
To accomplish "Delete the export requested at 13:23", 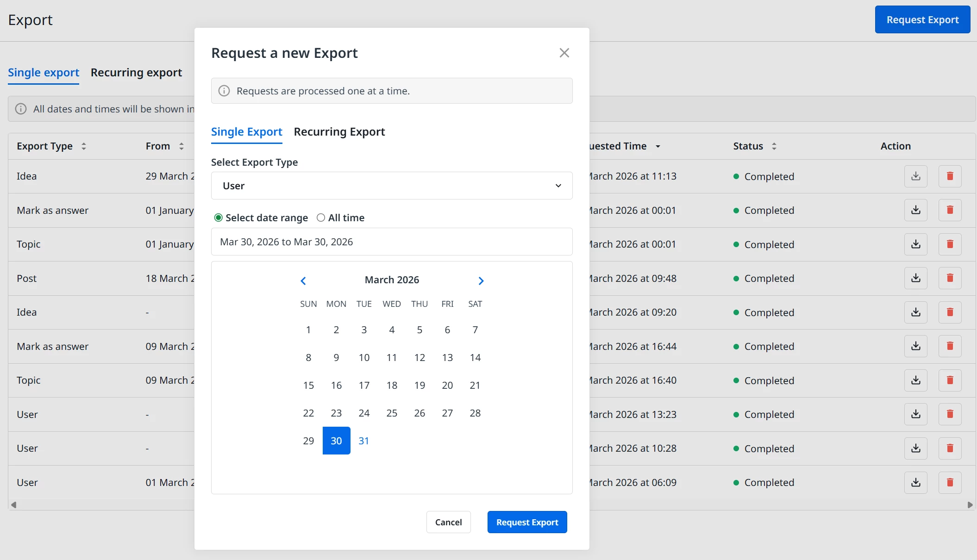I will [950, 414].
